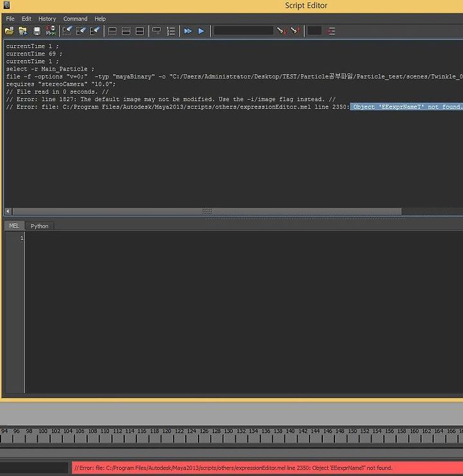Click the Clear Input icon

81,31
